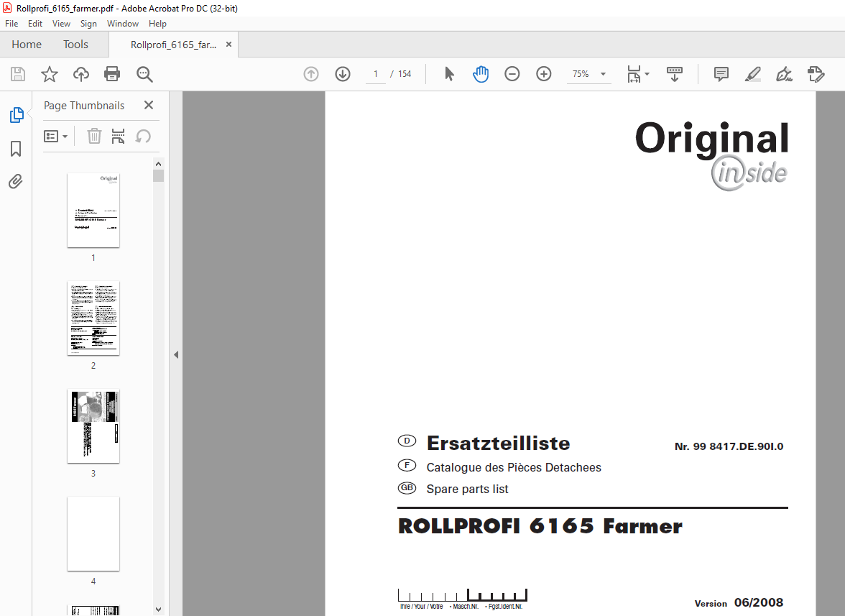
Task: Close the Page Thumbnails panel
Action: click(x=149, y=105)
